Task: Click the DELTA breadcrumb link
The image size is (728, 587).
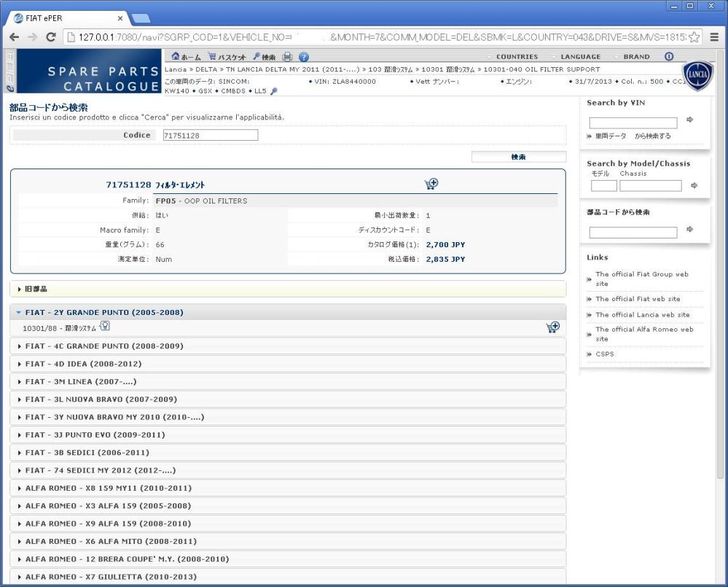Action: tap(206, 69)
